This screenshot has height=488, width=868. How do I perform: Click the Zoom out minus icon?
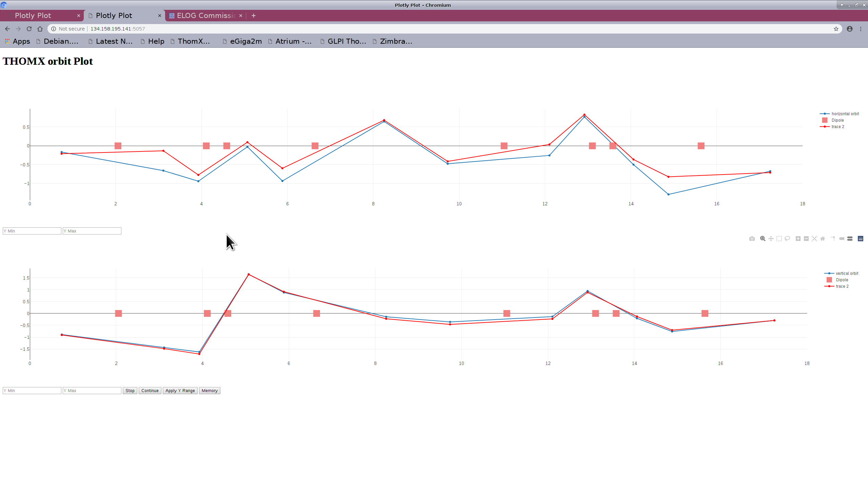pyautogui.click(x=806, y=239)
